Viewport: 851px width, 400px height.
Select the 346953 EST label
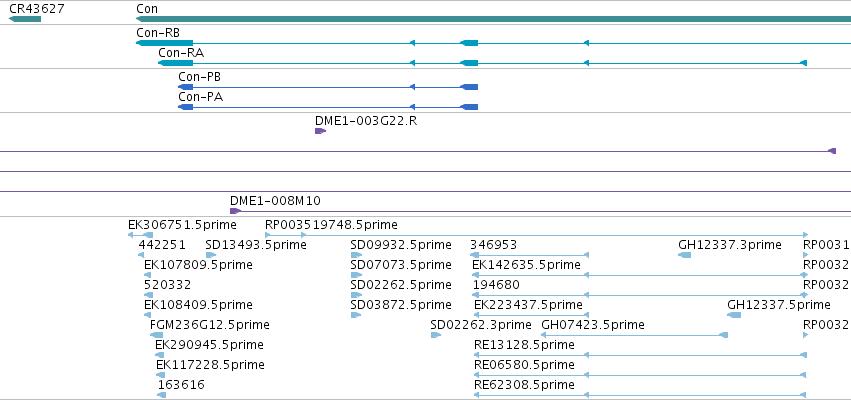coord(493,245)
